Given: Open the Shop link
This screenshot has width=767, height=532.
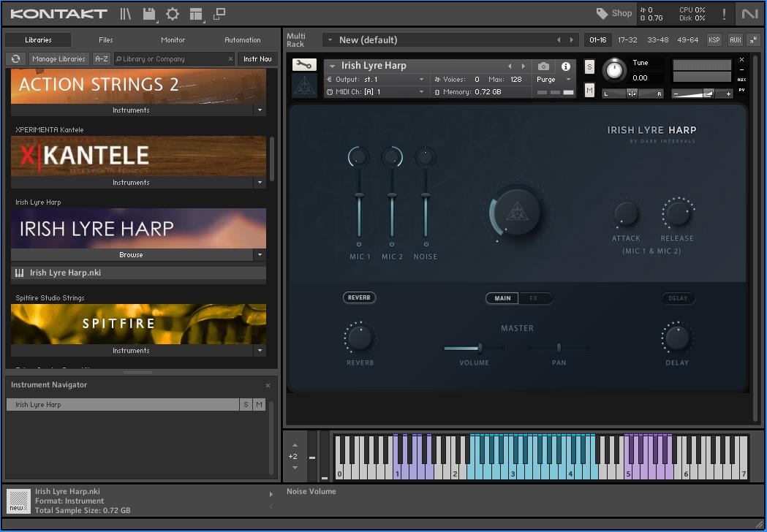Looking at the screenshot, I should coord(614,13).
